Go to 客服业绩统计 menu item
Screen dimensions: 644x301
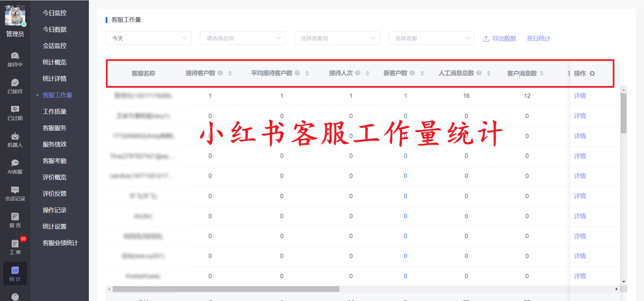point(60,243)
